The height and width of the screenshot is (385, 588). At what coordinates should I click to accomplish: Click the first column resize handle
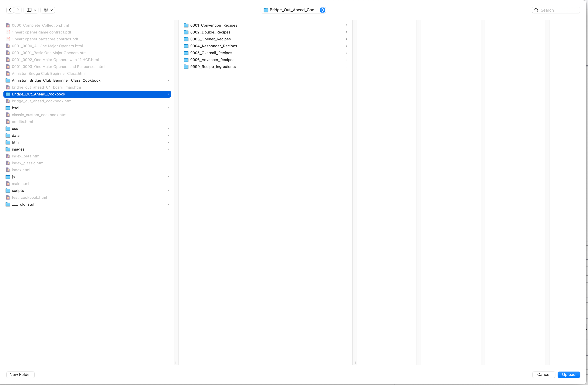(176, 362)
